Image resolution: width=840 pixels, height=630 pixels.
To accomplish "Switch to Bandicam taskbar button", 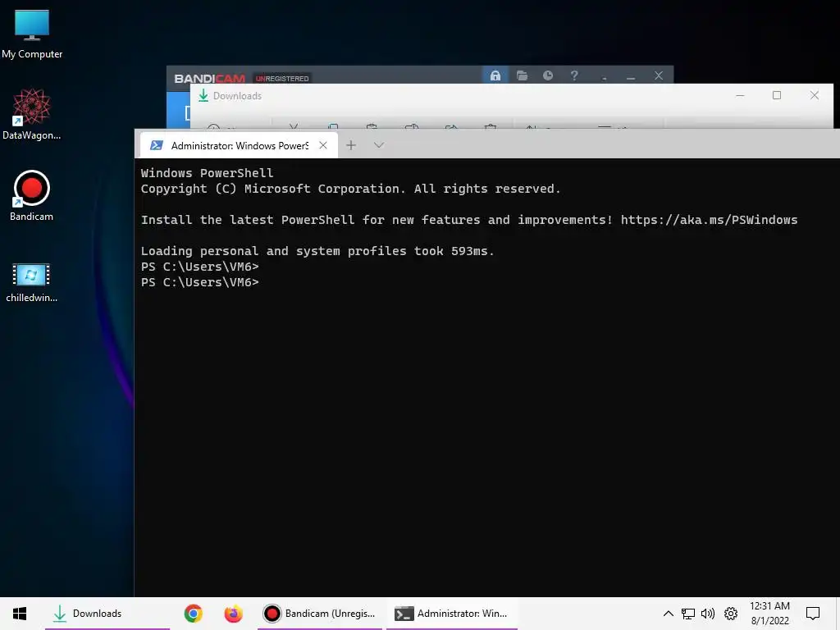I will (320, 614).
